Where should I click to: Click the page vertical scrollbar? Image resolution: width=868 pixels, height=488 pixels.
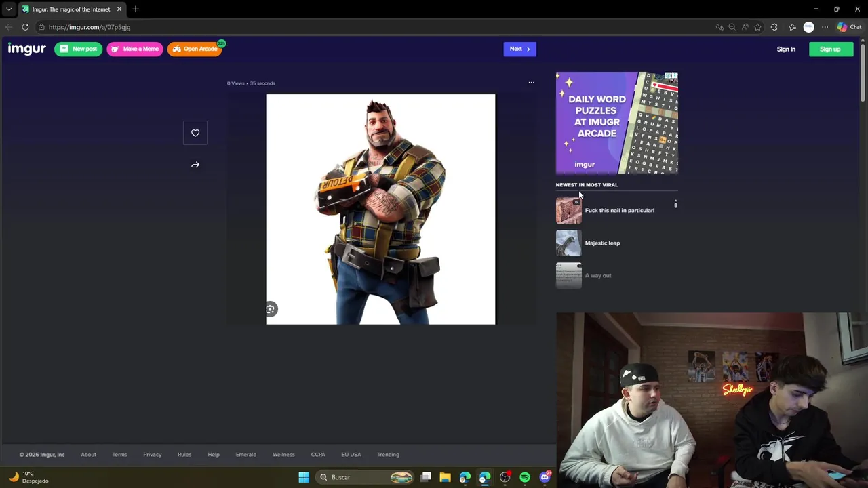pyautogui.click(x=863, y=71)
